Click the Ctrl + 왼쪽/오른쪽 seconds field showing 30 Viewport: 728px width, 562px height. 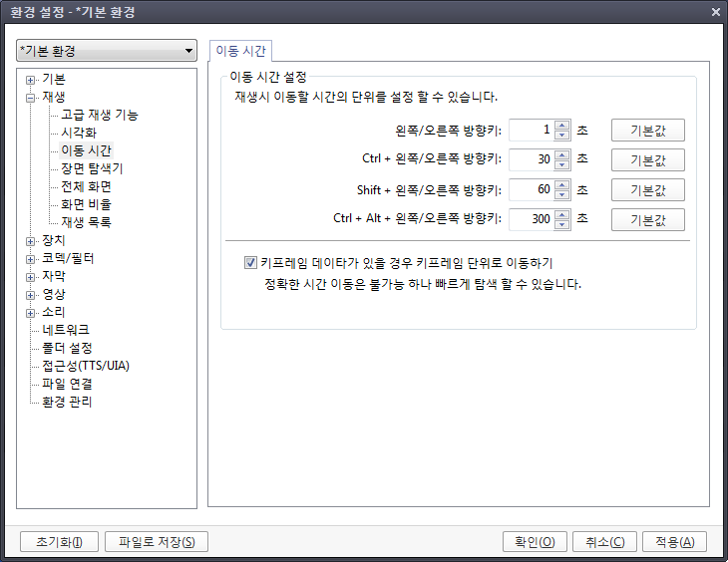(532, 159)
